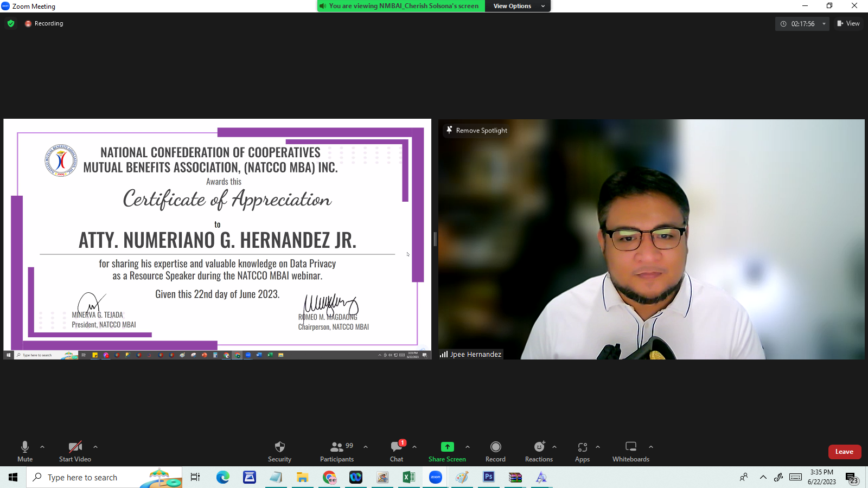Viewport: 868px width, 488px height.
Task: Click the taskbar clock showing 3:35 PM
Action: [x=821, y=477]
